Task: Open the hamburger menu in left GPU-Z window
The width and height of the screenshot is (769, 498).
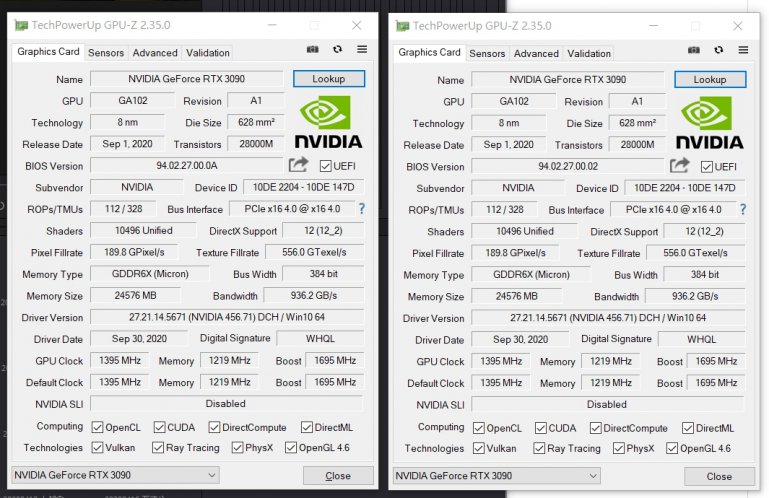Action: (x=362, y=49)
